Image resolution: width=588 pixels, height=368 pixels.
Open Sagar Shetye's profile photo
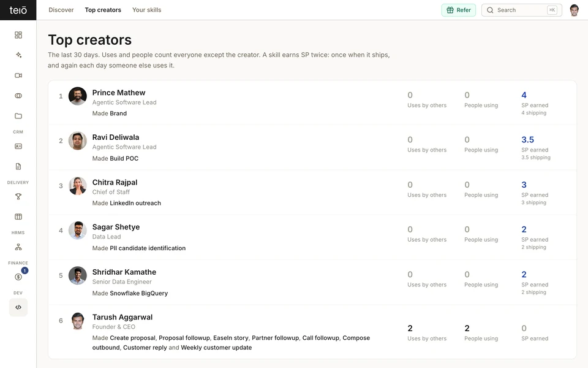tap(78, 231)
